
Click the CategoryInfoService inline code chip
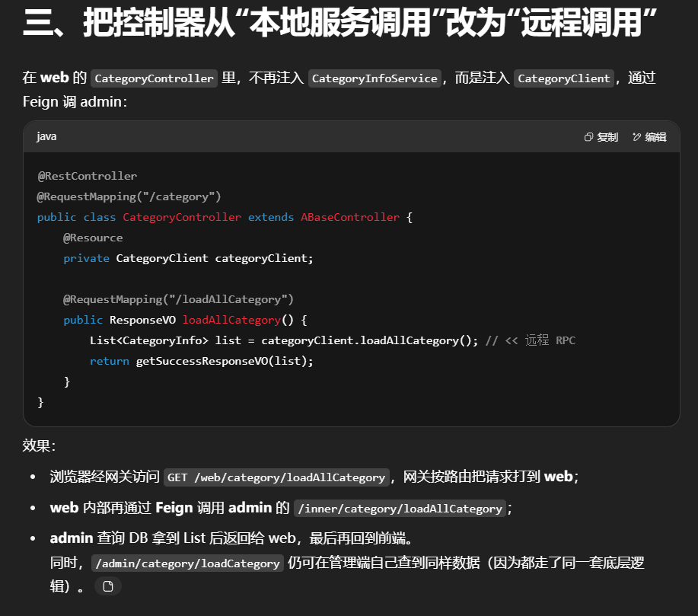374,78
